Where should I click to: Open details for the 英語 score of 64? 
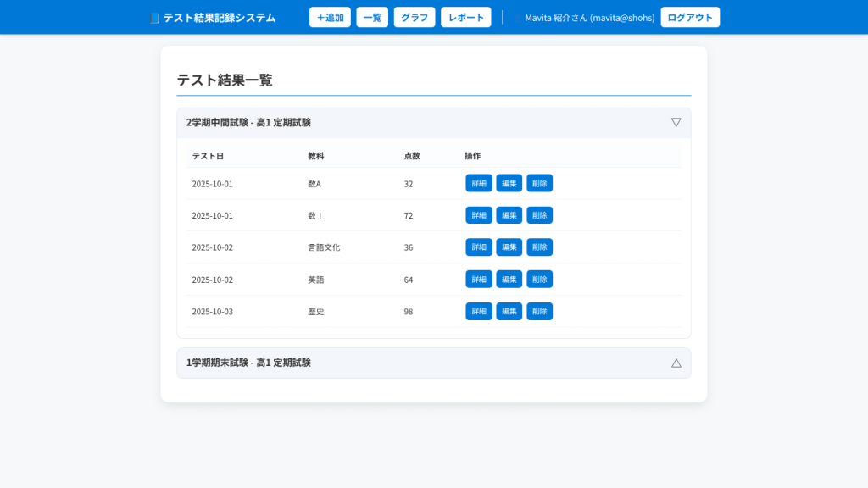[x=478, y=279]
